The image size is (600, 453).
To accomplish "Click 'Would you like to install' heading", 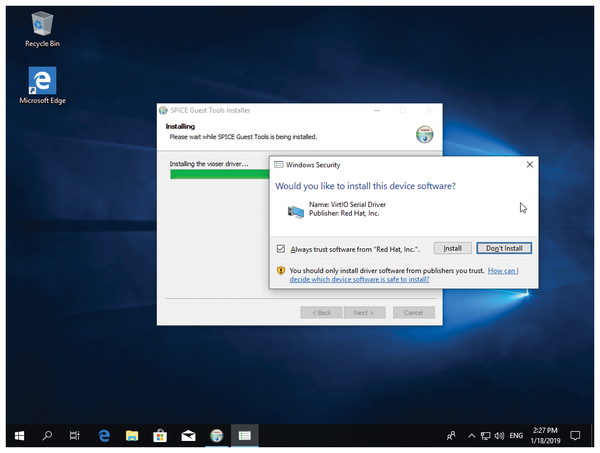I will click(365, 186).
